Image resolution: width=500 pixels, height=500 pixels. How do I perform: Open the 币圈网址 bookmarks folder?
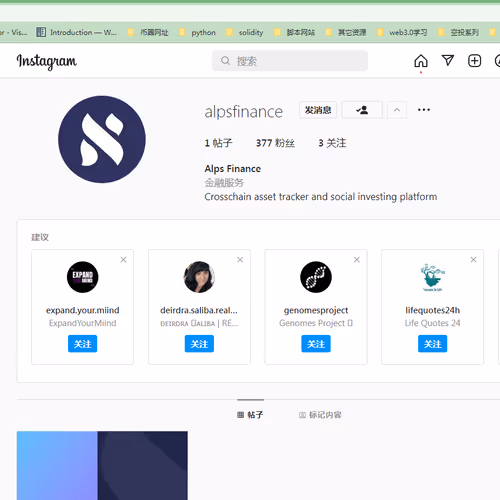(x=148, y=32)
